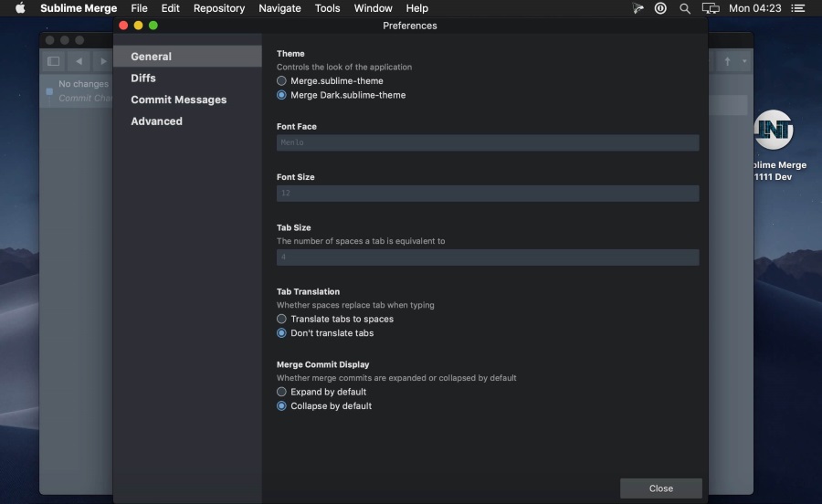Image resolution: width=822 pixels, height=504 pixels.
Task: Open the Navigate menu
Action: [279, 8]
